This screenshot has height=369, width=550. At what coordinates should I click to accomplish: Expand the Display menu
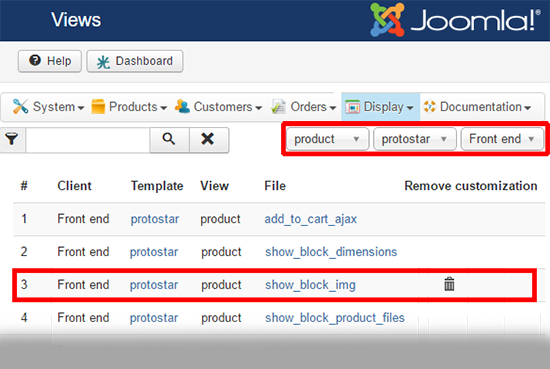[380, 107]
